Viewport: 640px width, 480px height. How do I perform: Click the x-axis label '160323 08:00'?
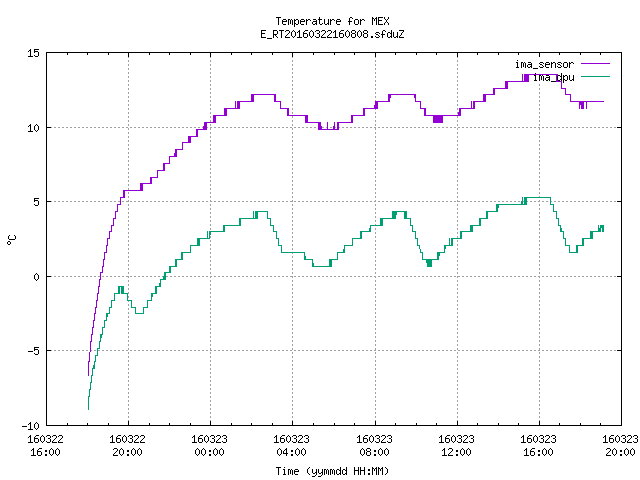374,445
